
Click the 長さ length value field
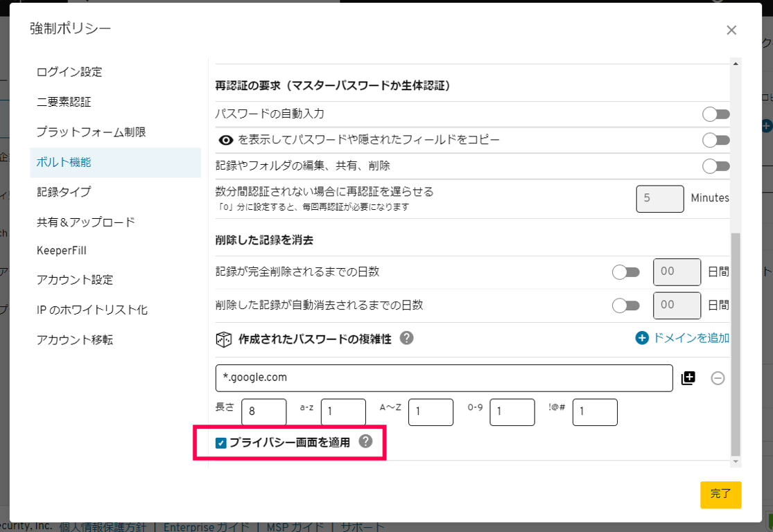[263, 411]
